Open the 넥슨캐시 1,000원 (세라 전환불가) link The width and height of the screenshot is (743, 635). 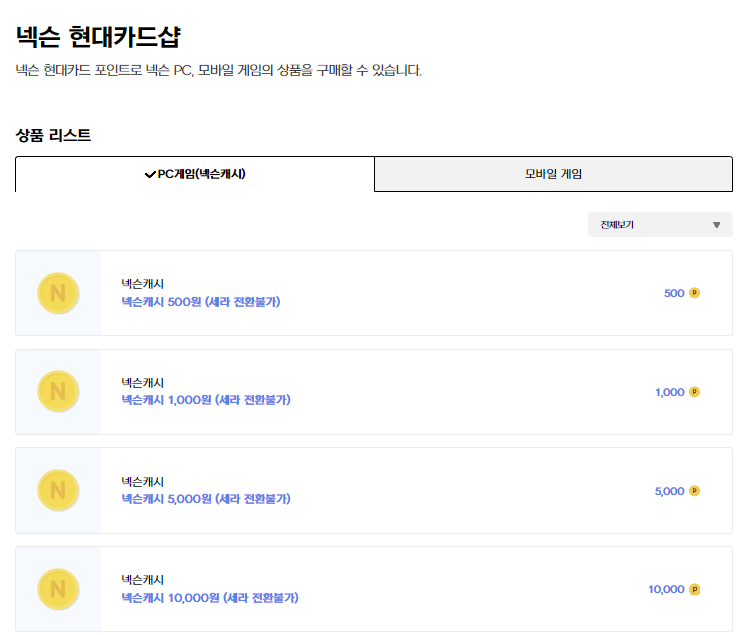point(206,400)
